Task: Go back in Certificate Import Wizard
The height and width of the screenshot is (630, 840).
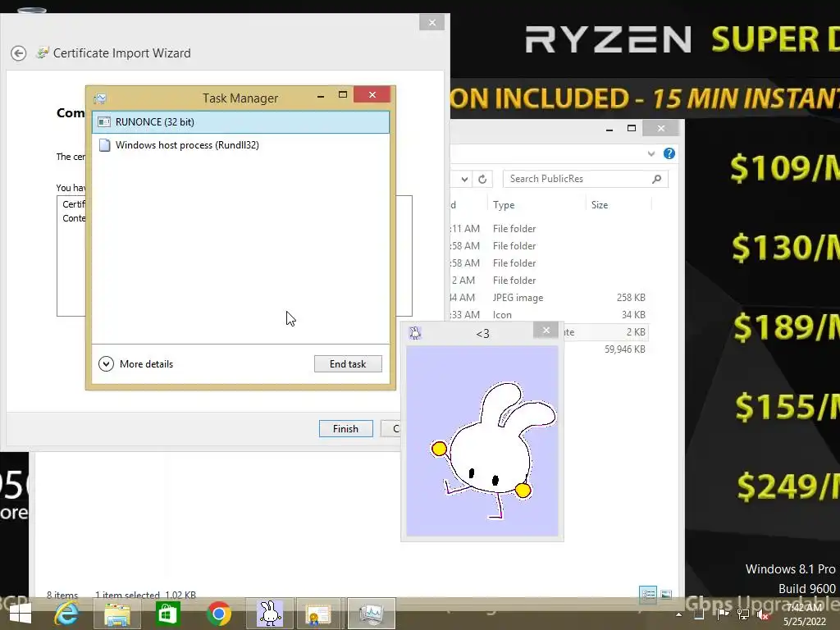Action: click(19, 53)
